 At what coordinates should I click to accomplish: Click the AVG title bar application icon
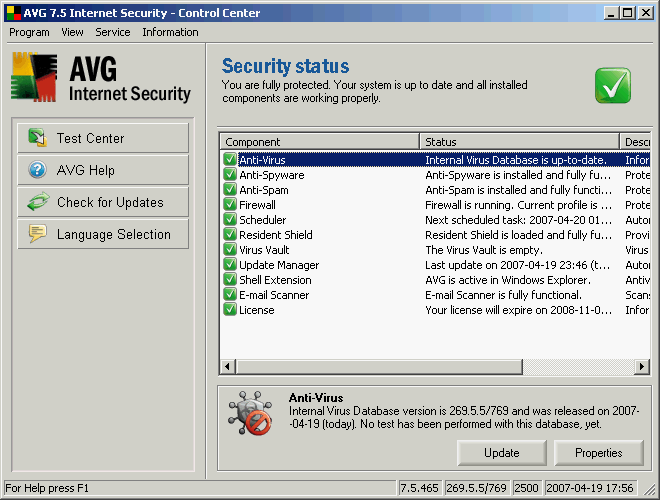pyautogui.click(x=13, y=13)
